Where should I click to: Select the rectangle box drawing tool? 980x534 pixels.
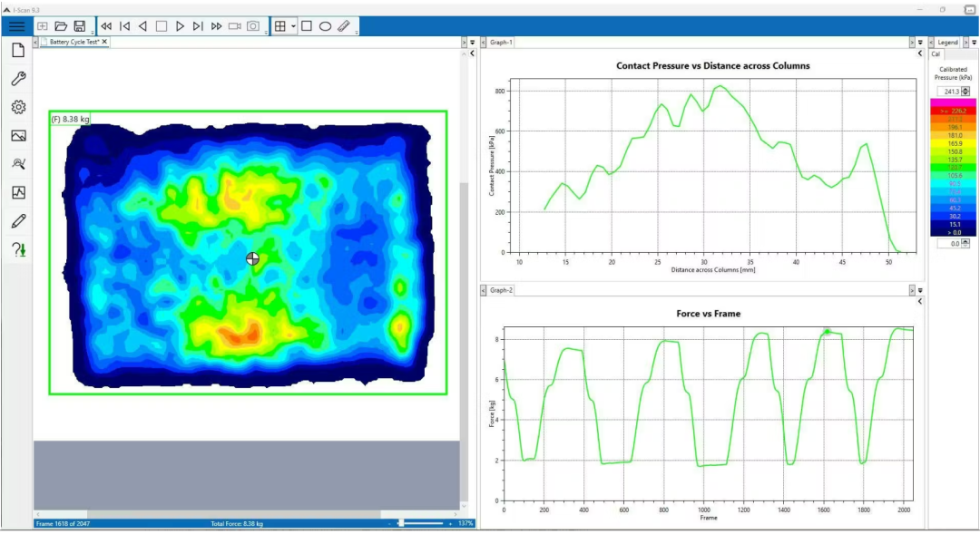pyautogui.click(x=307, y=26)
